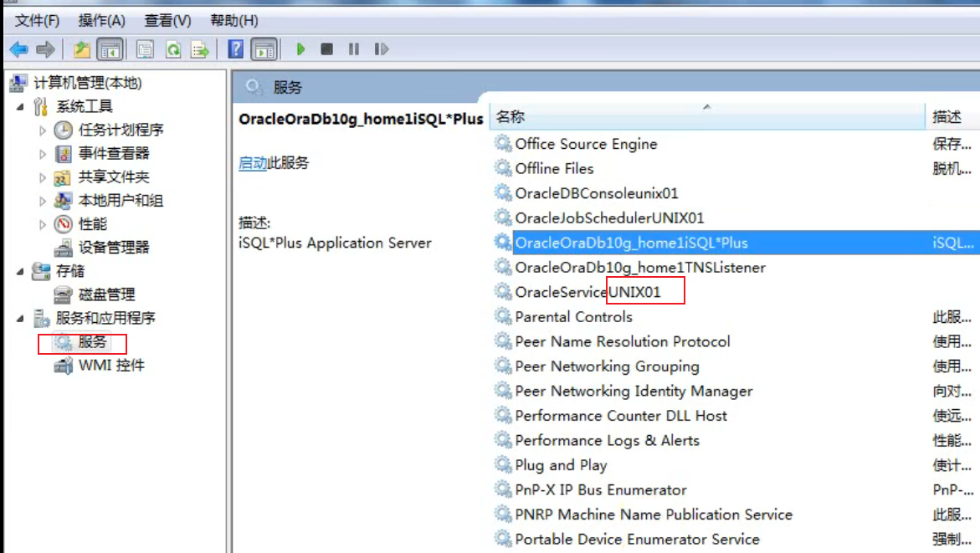The height and width of the screenshot is (553, 980).
Task: Toggle the Show/Hide Console Tree icon
Action: (110, 49)
